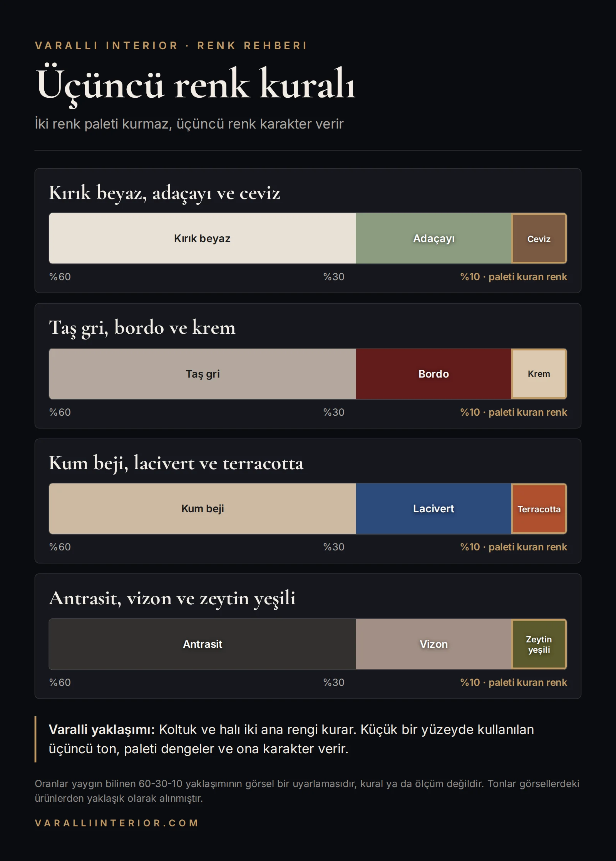The width and height of the screenshot is (616, 861).
Task: Click the Bordo dark red swatch
Action: coord(434,374)
